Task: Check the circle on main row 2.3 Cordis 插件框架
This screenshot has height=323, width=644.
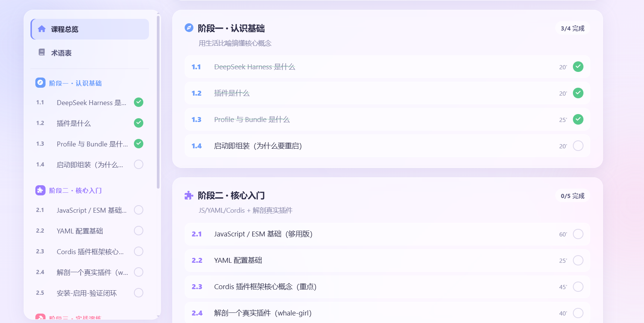Action: tap(578, 286)
